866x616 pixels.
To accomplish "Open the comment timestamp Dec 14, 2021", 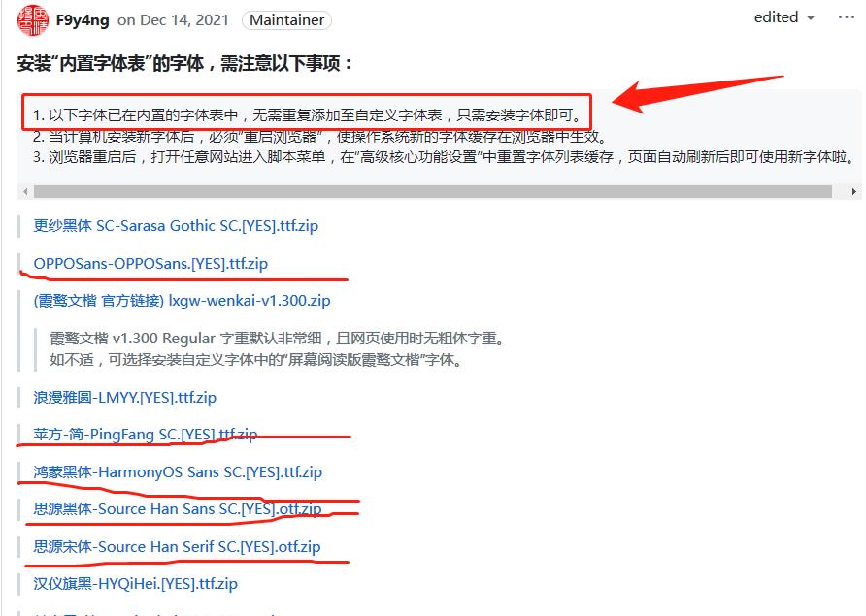I will (184, 20).
